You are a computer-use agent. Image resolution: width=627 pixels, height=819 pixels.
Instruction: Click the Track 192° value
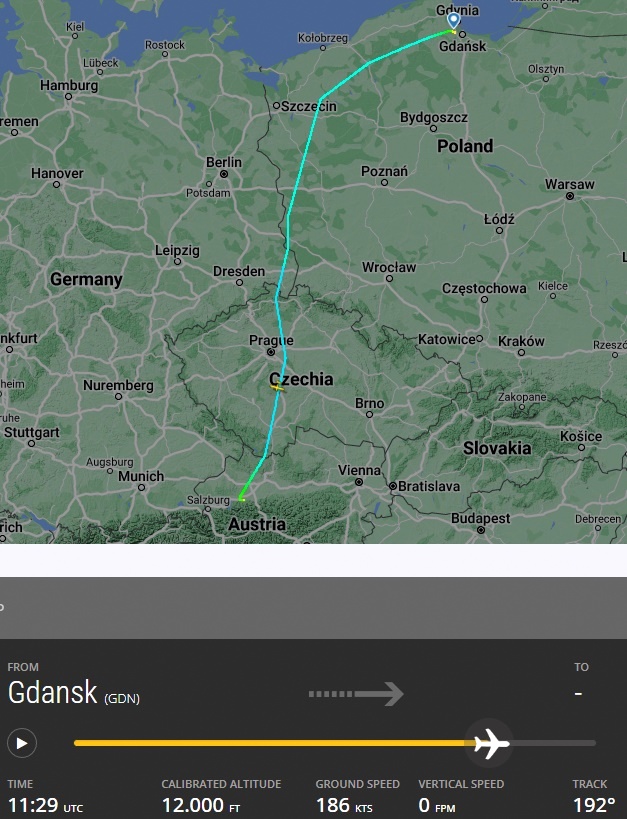593,805
